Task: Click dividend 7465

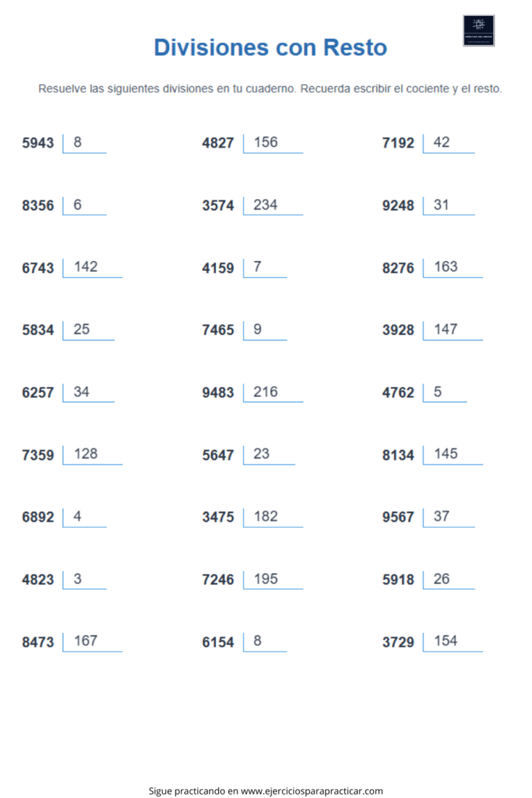Action: click(x=218, y=330)
